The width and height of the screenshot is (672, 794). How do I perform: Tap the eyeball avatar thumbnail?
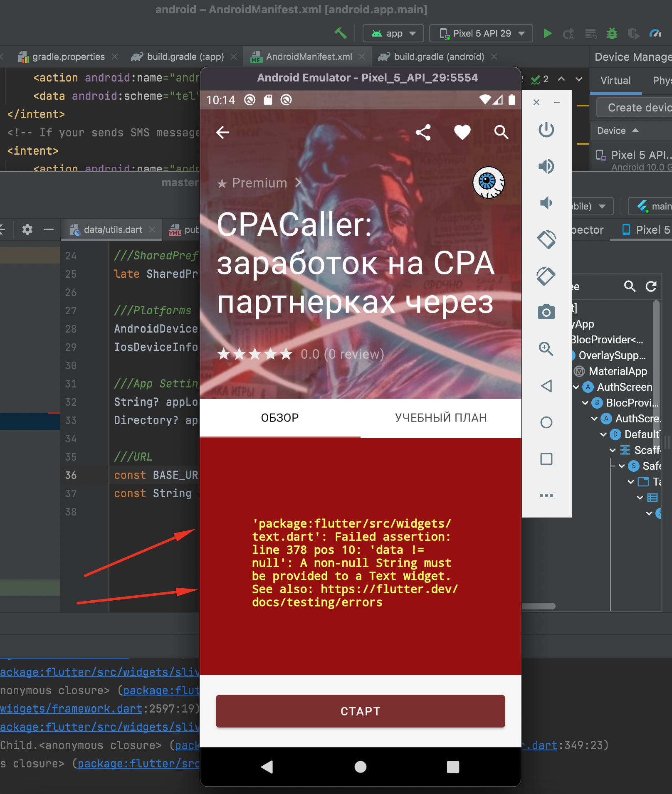click(x=489, y=182)
